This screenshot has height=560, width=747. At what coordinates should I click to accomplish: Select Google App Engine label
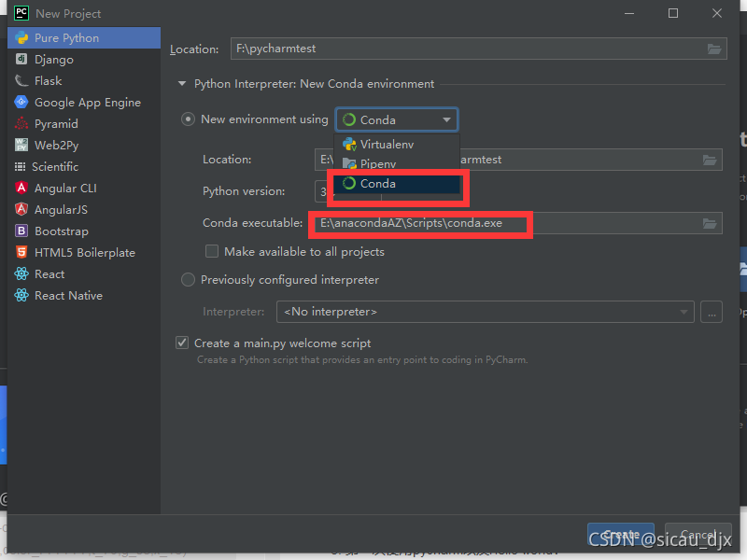(x=88, y=103)
